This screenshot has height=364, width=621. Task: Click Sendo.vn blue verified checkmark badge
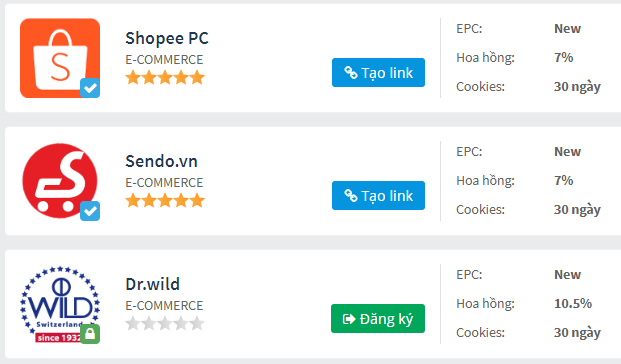point(90,211)
